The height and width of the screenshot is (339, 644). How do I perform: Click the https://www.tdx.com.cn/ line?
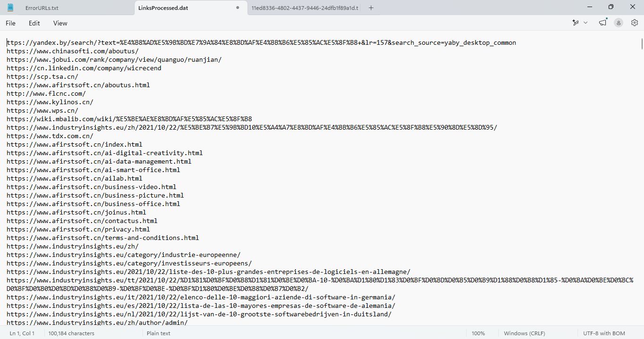[50, 136]
